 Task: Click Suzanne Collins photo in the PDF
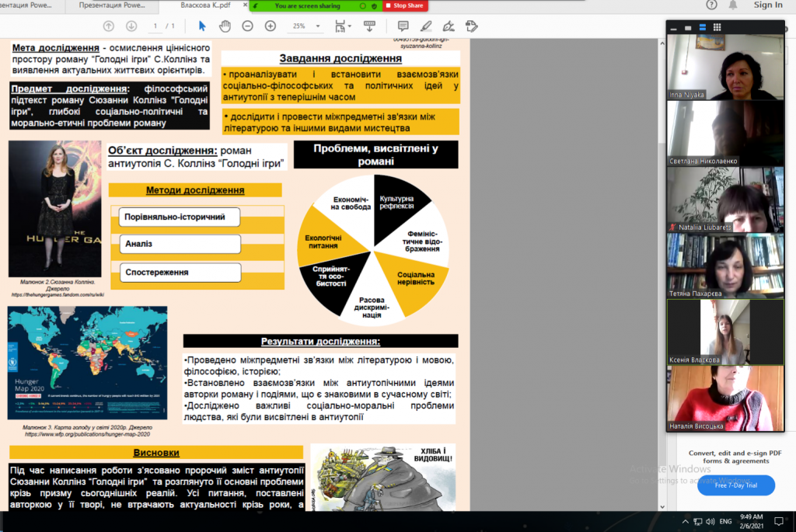click(55, 209)
